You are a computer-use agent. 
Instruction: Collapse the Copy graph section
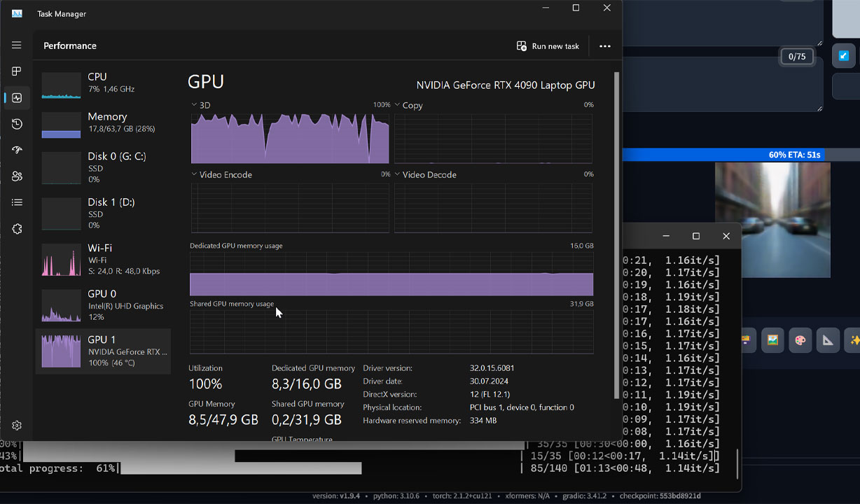coord(396,104)
